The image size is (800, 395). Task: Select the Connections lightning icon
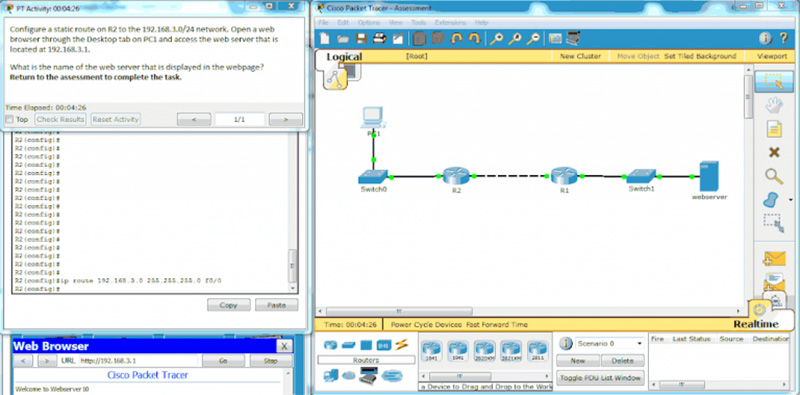[x=402, y=345]
